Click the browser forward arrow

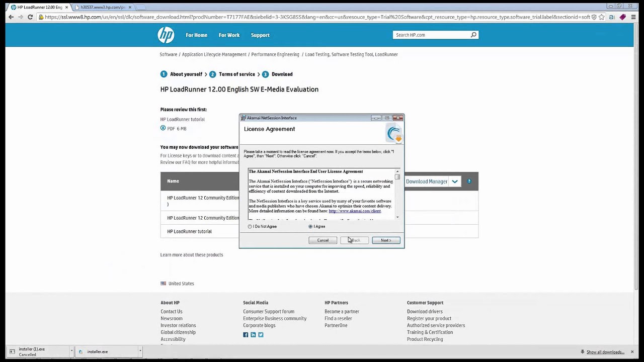(21, 17)
